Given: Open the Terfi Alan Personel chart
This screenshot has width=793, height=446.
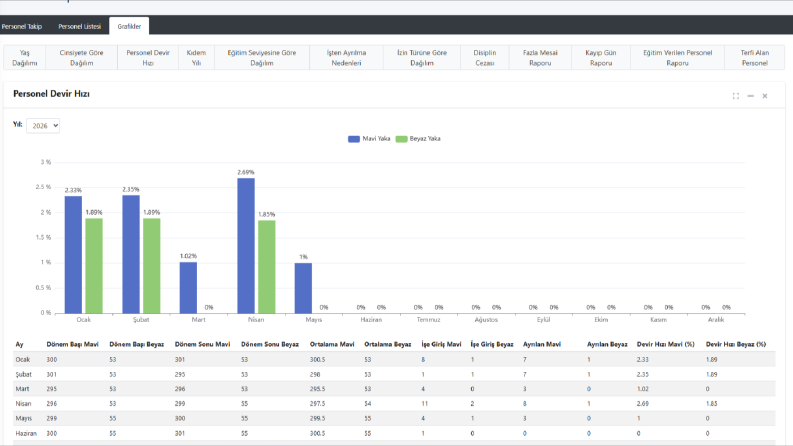Looking at the screenshot, I should click(755, 58).
